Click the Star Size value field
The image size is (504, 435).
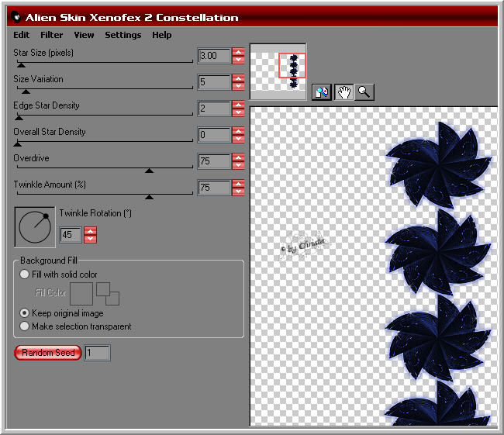click(x=214, y=56)
